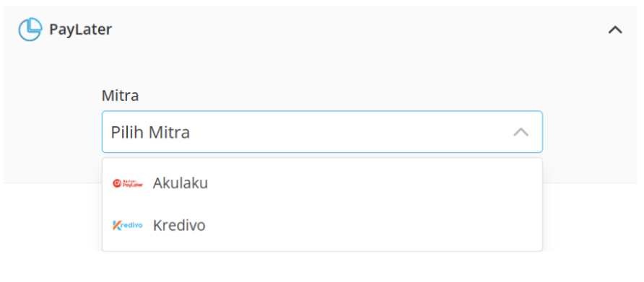Click the PayLater pie chart icon

coord(30,30)
